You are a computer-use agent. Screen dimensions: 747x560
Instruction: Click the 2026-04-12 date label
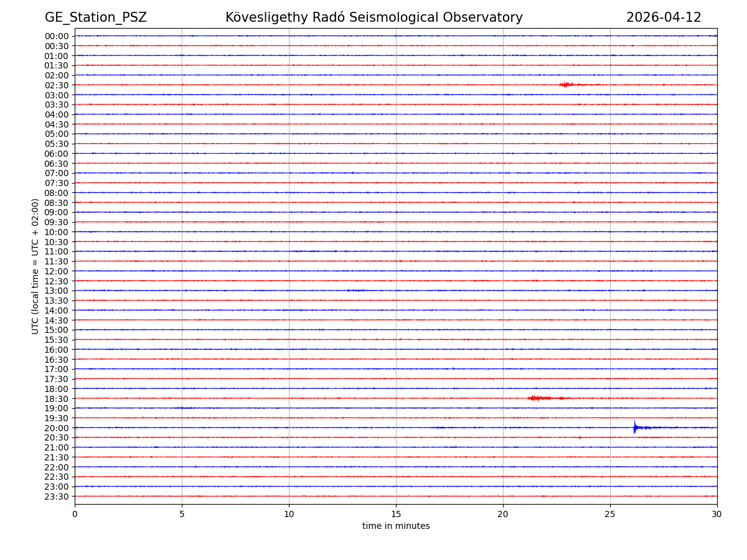[x=664, y=17]
